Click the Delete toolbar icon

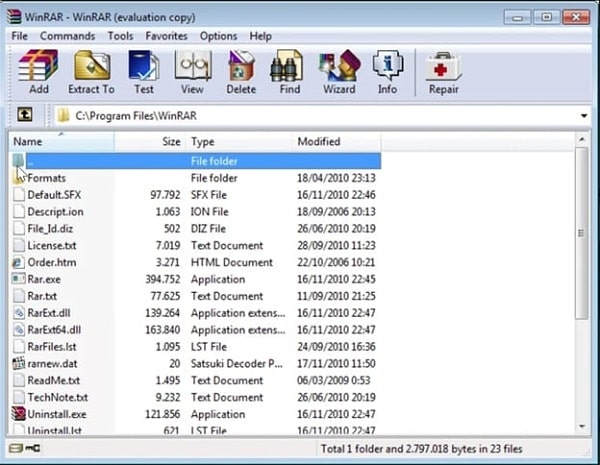tap(241, 66)
